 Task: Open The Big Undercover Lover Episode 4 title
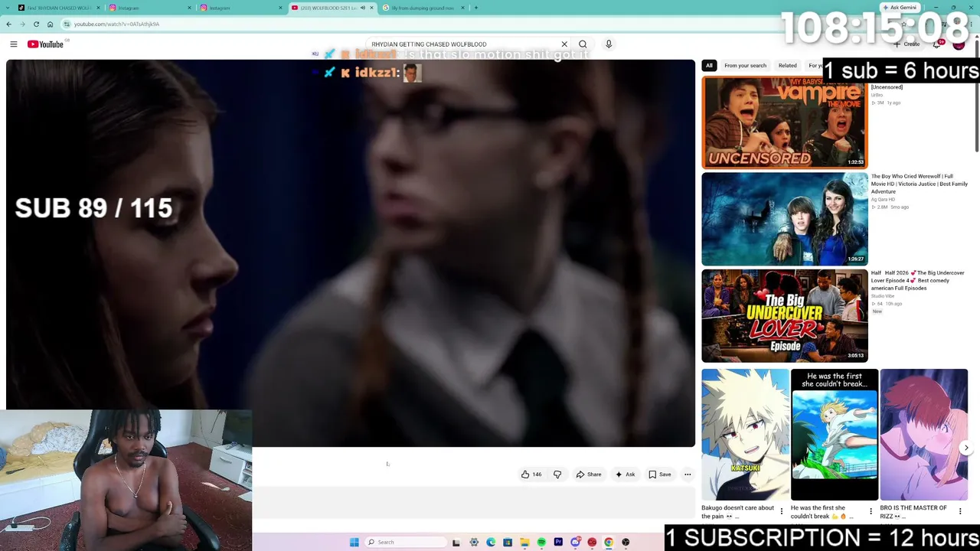[919, 280]
